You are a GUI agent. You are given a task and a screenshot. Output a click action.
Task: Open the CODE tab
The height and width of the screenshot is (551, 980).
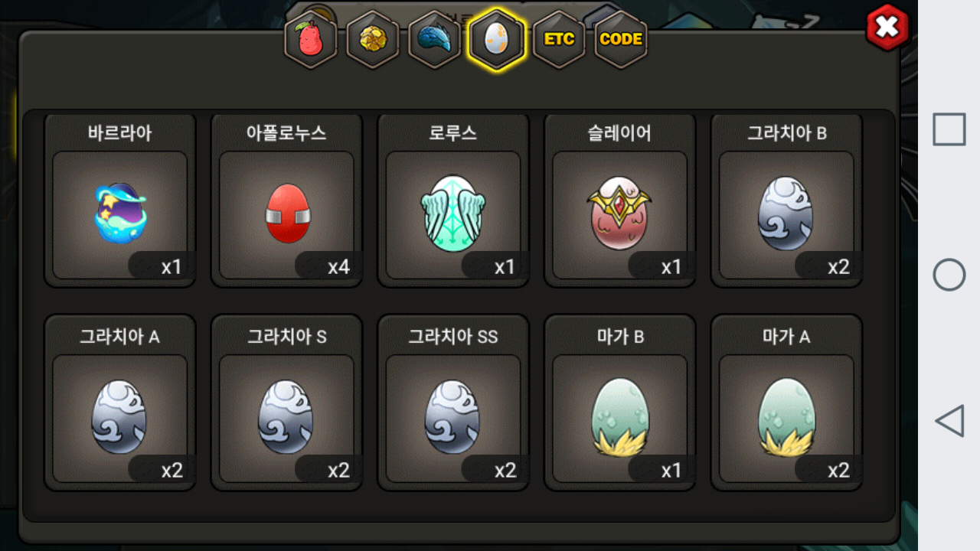click(x=621, y=39)
